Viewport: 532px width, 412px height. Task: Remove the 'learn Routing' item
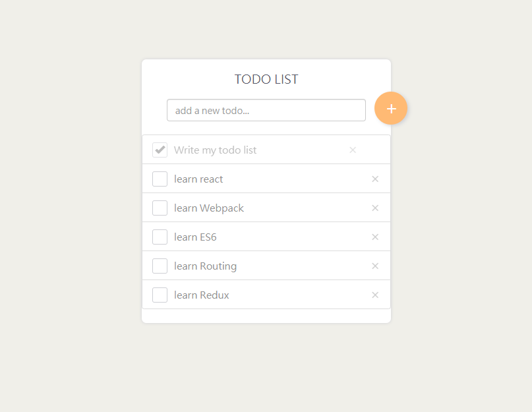click(x=375, y=266)
